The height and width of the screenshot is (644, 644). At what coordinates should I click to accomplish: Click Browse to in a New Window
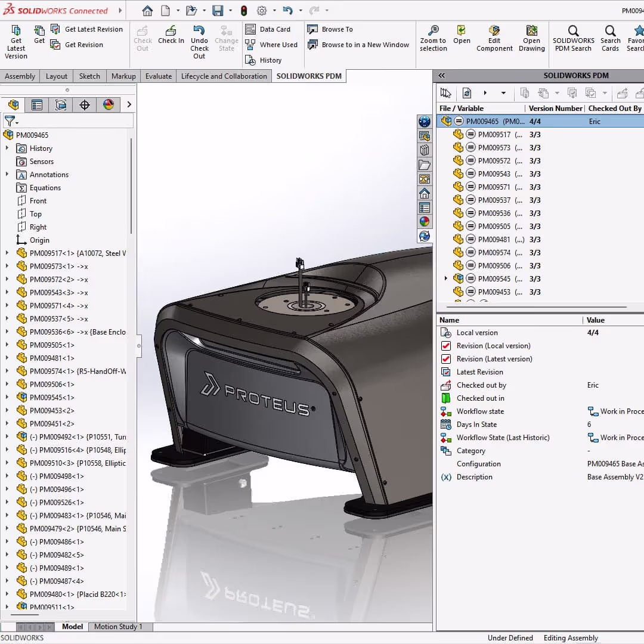click(x=358, y=44)
